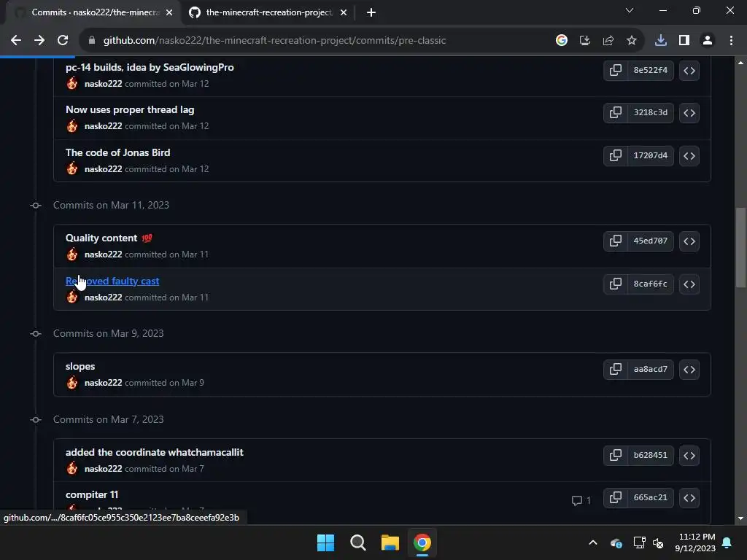Bookmark this page with the star
The width and height of the screenshot is (747, 560).
click(631, 41)
